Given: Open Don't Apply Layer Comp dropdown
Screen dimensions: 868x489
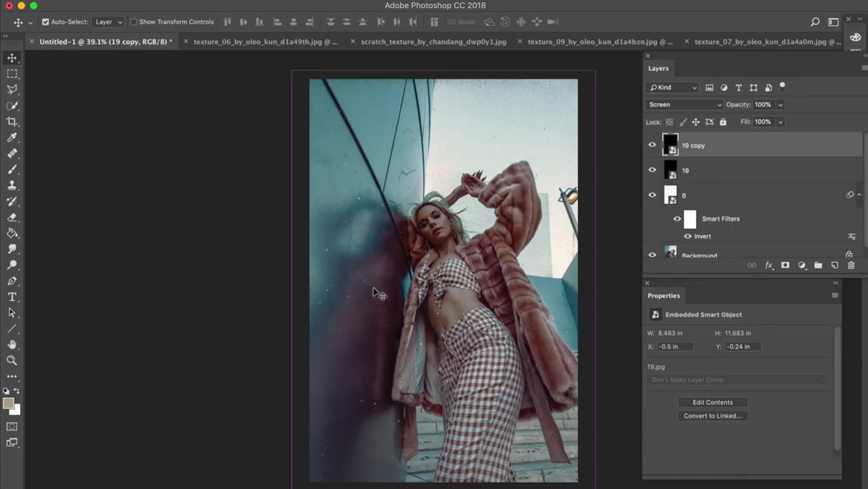Looking at the screenshot, I should [x=738, y=380].
